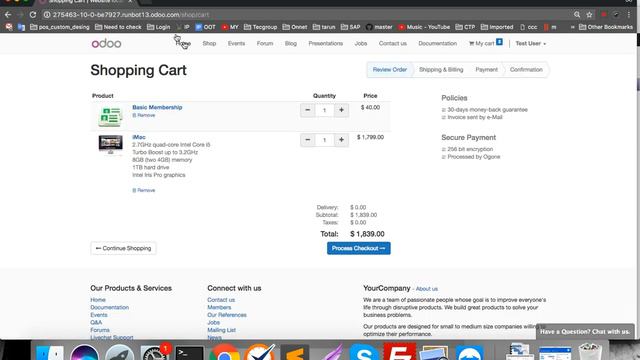Open Music - YouTube bookmark
This screenshot has height=360, width=640.
point(424,27)
